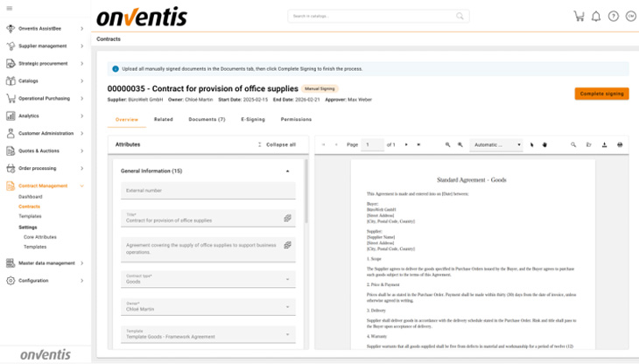Open the shopping cart icon
The height and width of the screenshot is (364, 639).
(x=579, y=17)
